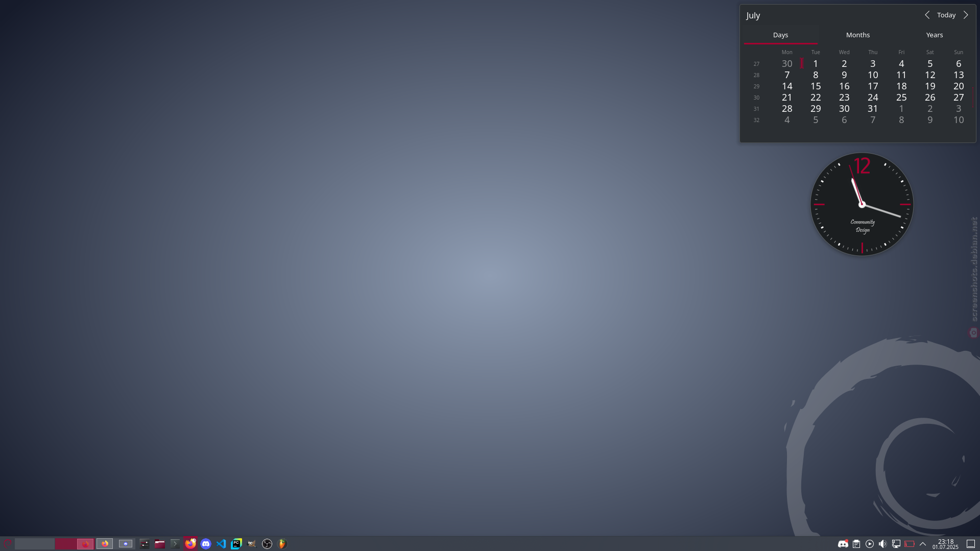Screen dimensions: 980x551
Task: Select July 31 in calendar
Action: tap(873, 109)
